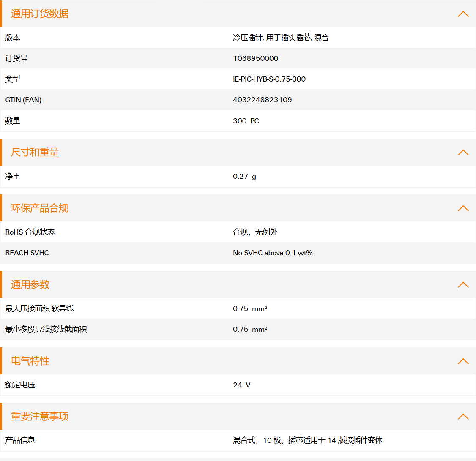Collapse the 通用订货数据 section chevron
This screenshot has height=461, width=476.
[463, 14]
